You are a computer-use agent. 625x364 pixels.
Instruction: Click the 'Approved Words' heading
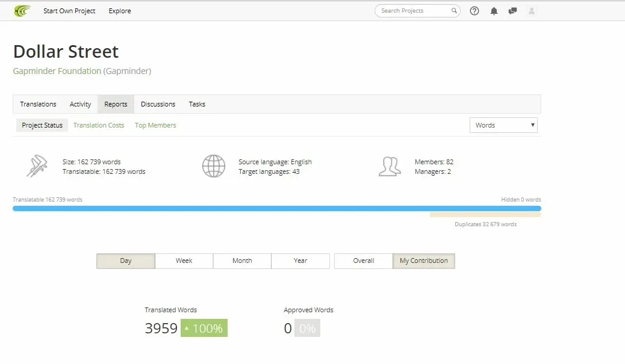pyautogui.click(x=308, y=310)
